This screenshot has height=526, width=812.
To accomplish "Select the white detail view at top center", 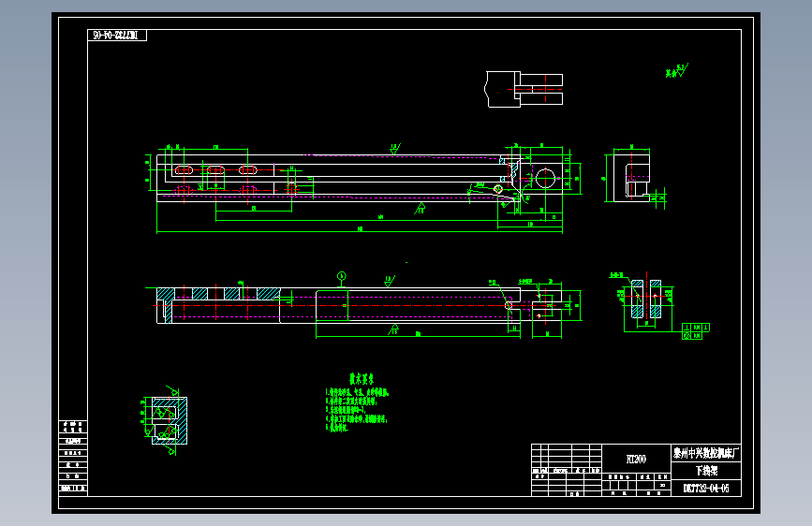I will click(524, 90).
